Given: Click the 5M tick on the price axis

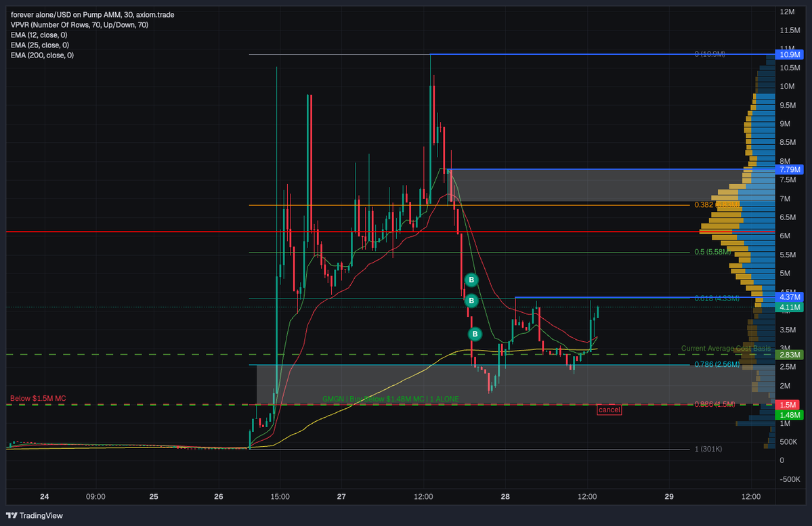Looking at the screenshot, I should [785, 273].
